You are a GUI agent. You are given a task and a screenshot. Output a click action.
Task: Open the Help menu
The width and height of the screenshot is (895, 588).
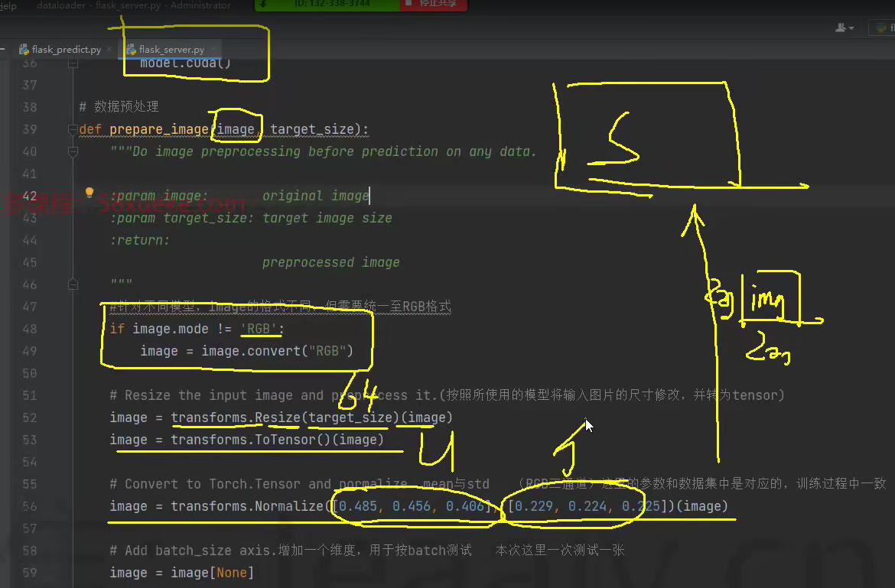(8, 5)
